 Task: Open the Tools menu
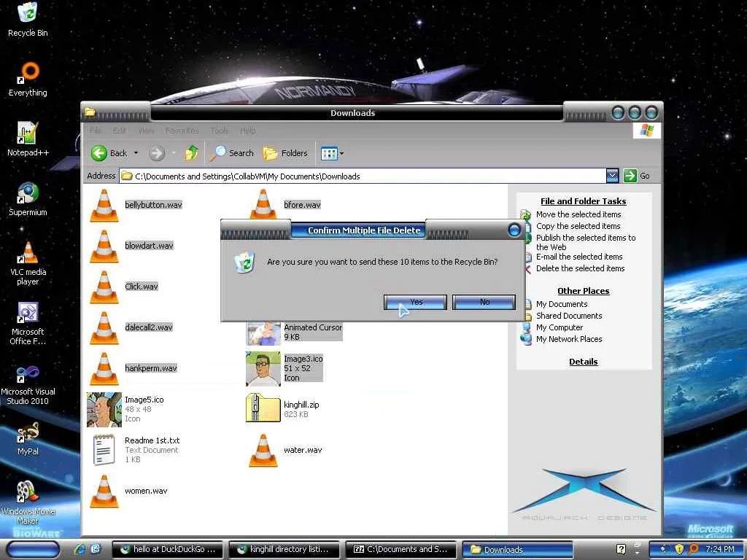[220, 130]
